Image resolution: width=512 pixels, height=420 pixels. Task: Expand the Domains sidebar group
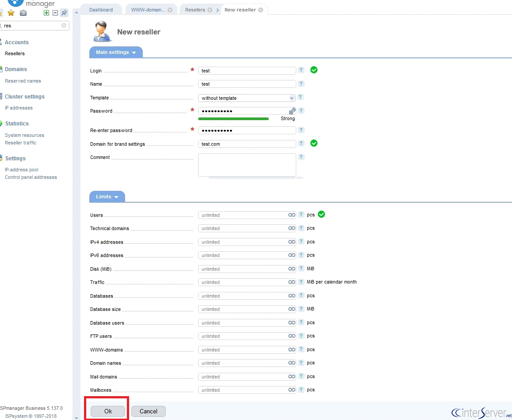click(x=15, y=69)
